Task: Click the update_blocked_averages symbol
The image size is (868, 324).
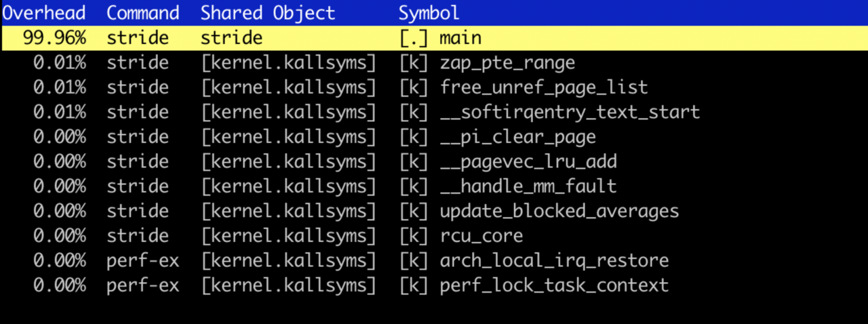Action: tap(559, 211)
